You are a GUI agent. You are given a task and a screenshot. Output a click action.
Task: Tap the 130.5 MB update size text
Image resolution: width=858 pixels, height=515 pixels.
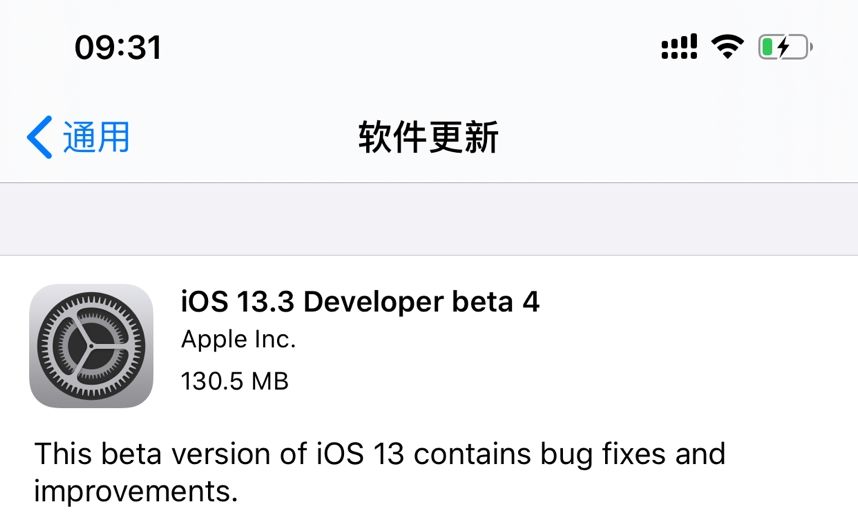pyautogui.click(x=235, y=381)
